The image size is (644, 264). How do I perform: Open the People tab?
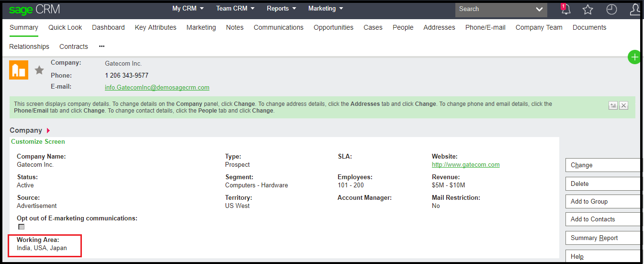pyautogui.click(x=403, y=27)
